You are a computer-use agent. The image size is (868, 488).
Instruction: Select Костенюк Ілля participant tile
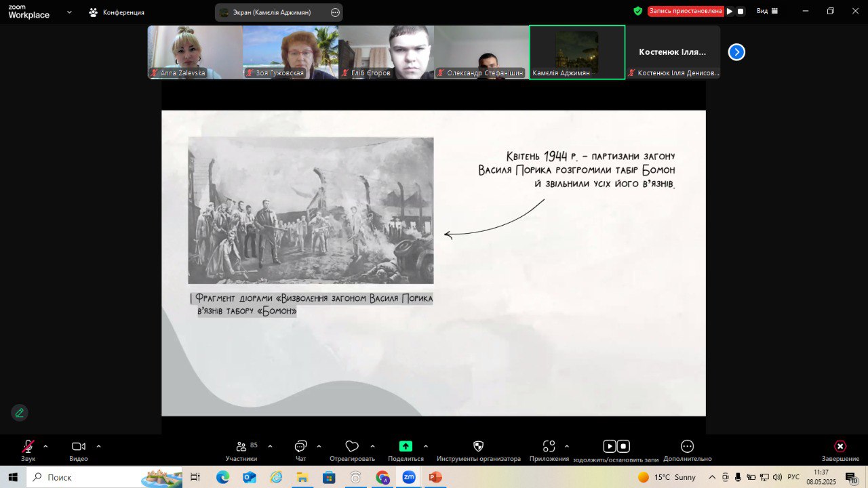point(673,52)
